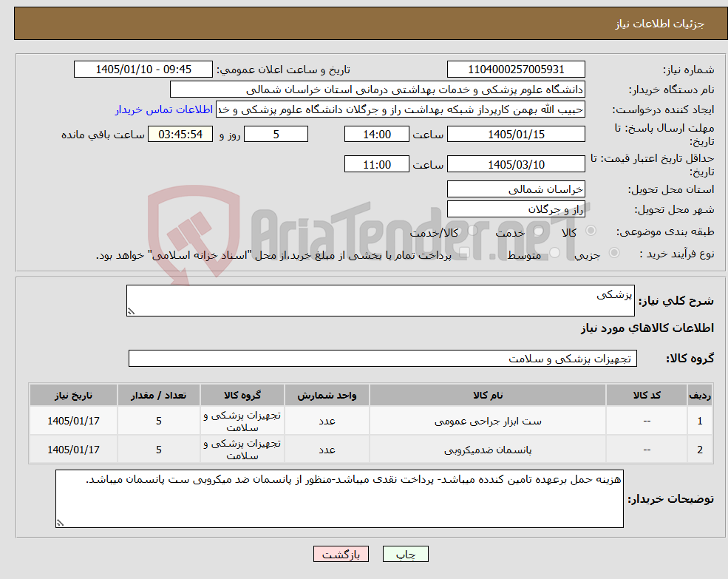Click the چاپ (print) button

pos(405,554)
